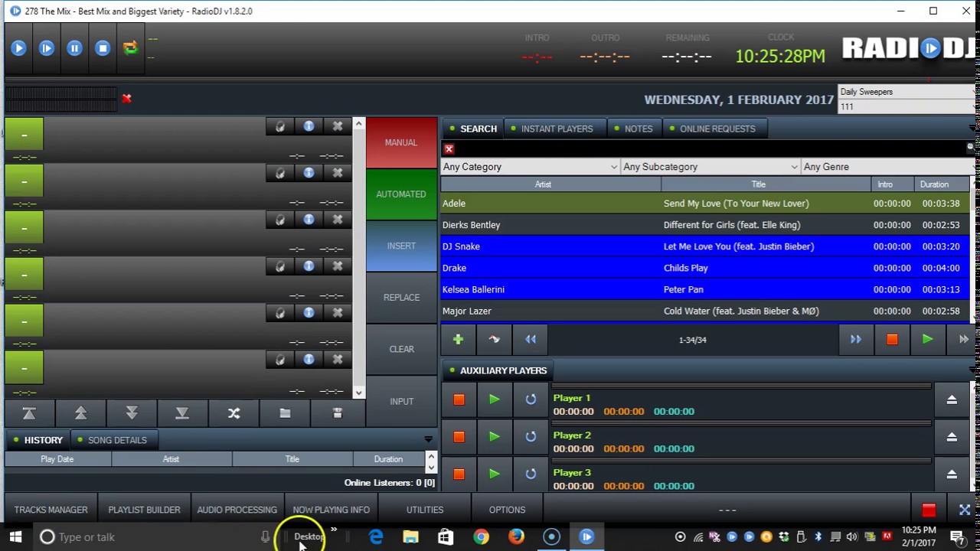Image resolution: width=980 pixels, height=551 pixels.
Task: Click the main Stop button
Action: (103, 48)
